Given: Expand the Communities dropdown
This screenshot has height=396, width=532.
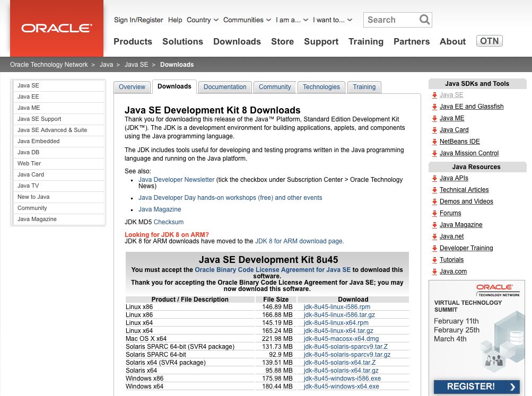Looking at the screenshot, I should [x=247, y=20].
